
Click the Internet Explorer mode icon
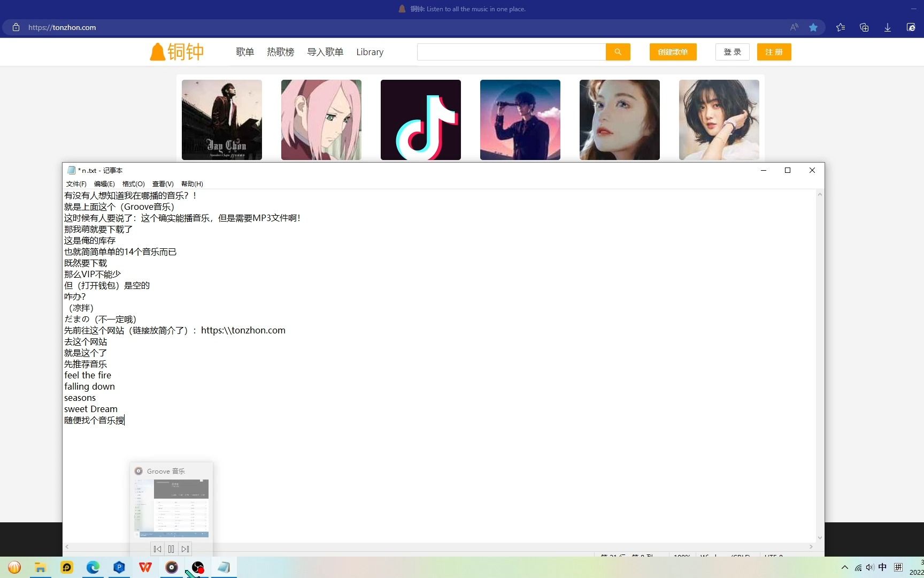click(x=911, y=27)
